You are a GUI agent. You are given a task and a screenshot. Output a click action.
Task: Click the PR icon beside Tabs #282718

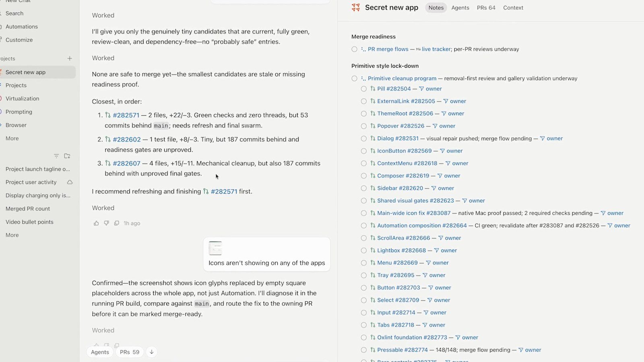[x=373, y=325]
